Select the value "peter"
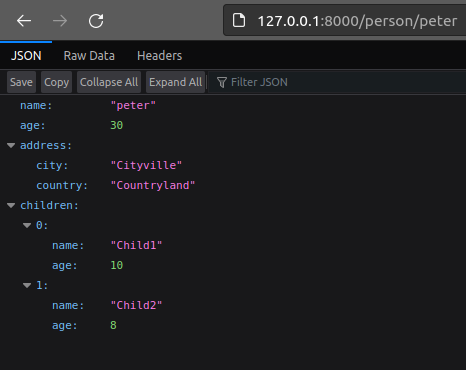The width and height of the screenshot is (466, 370). click(x=133, y=105)
